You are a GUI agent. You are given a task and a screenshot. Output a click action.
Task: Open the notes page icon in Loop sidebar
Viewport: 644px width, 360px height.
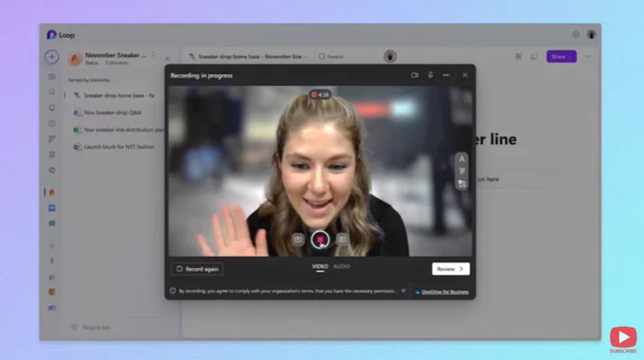pos(52,154)
